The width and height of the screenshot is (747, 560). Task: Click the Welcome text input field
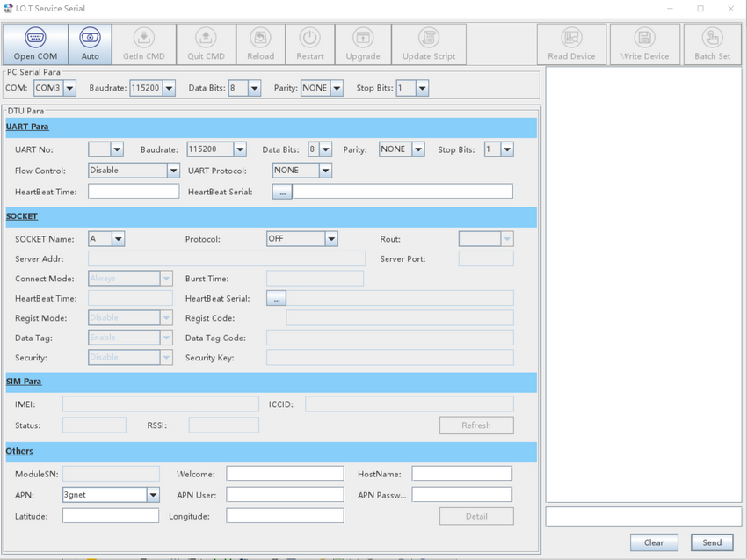point(285,474)
